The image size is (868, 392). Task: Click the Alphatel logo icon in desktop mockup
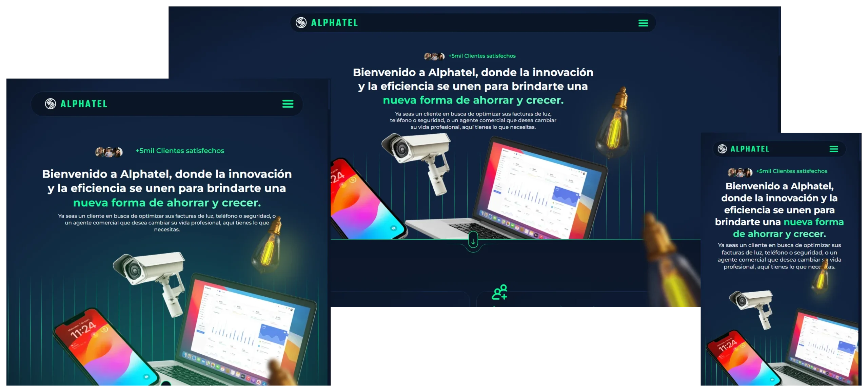[301, 23]
